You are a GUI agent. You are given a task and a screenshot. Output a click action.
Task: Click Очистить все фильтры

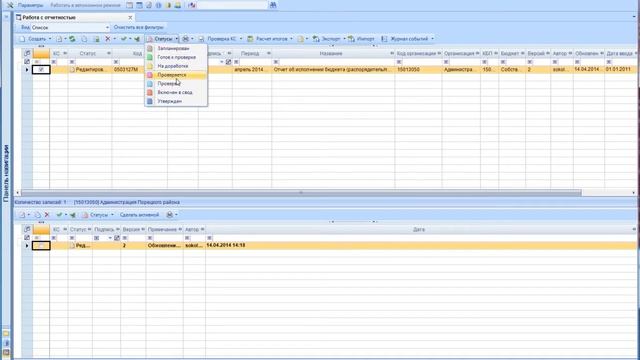[x=138, y=27]
